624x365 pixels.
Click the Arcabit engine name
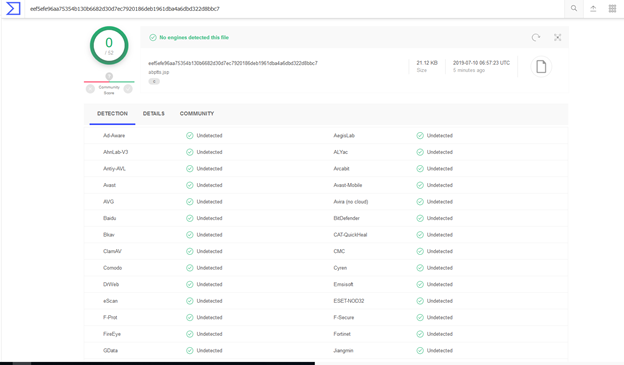coord(341,169)
